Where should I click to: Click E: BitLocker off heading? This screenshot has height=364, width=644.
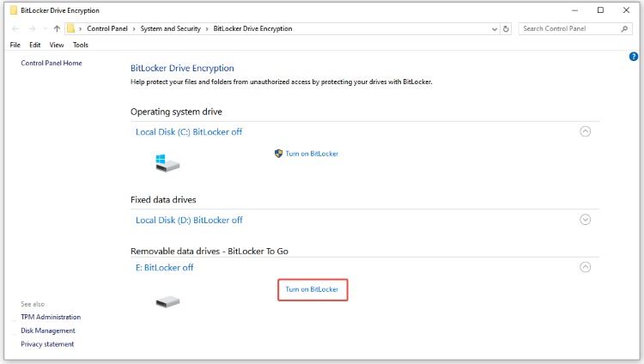(164, 268)
